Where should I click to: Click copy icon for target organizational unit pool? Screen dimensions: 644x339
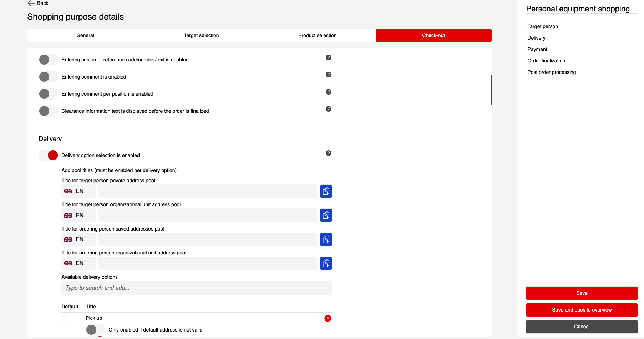tap(326, 215)
